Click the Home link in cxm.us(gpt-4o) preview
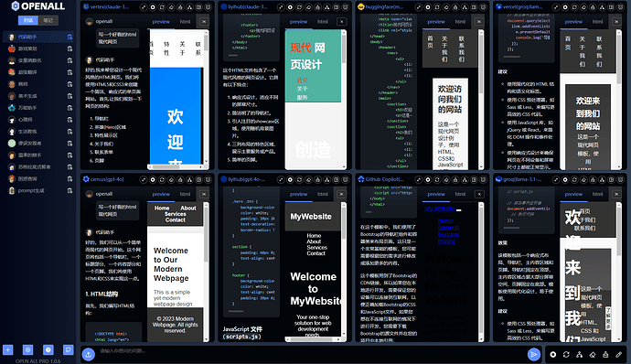Image resolution: width=631 pixels, height=364 pixels. point(162,209)
